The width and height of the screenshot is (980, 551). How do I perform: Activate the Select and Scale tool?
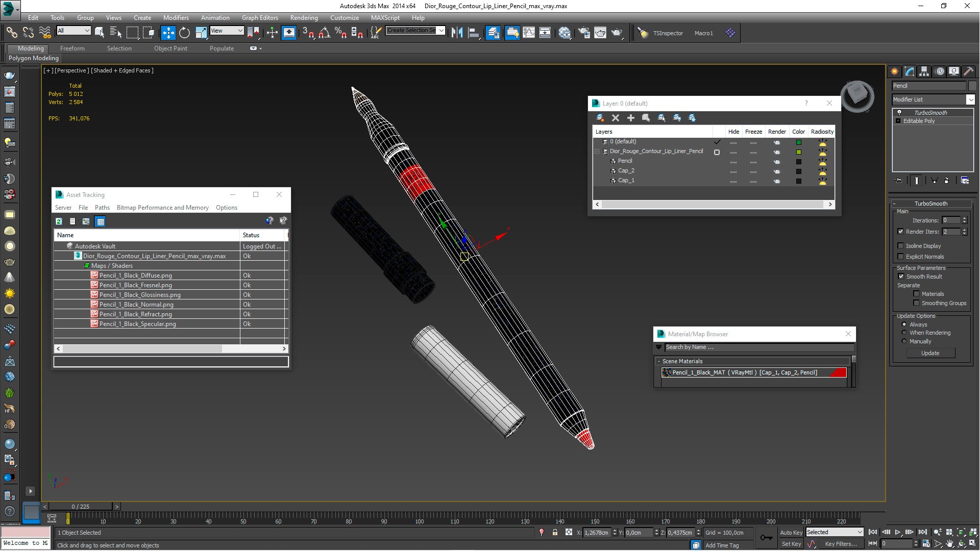(x=201, y=33)
